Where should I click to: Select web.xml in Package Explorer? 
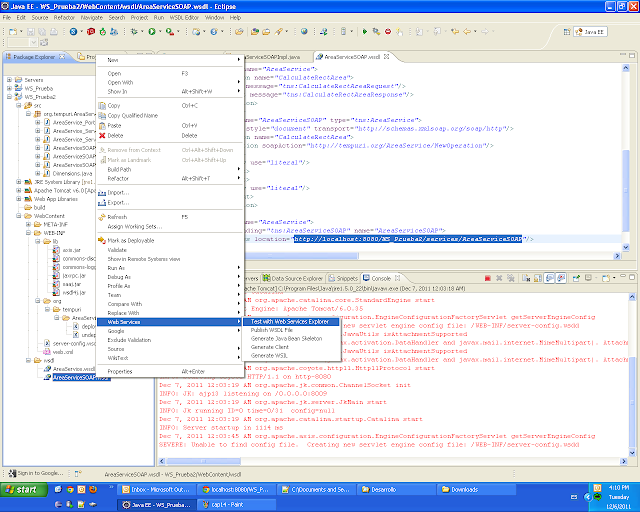coord(58,352)
